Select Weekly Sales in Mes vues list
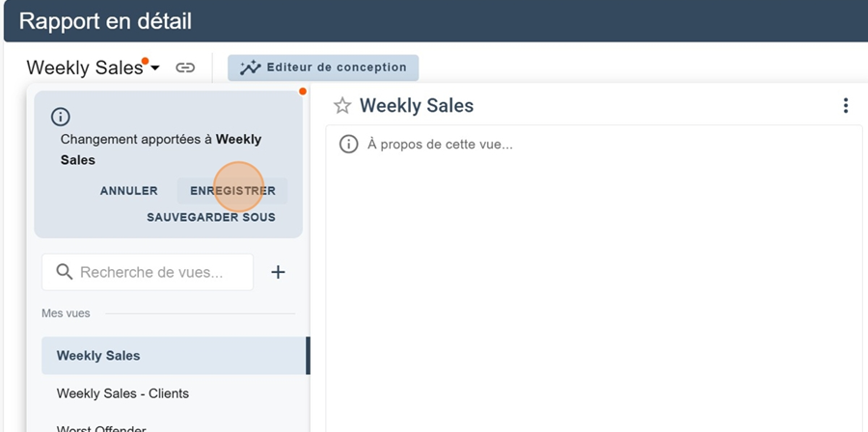This screenshot has width=868, height=432. click(98, 355)
